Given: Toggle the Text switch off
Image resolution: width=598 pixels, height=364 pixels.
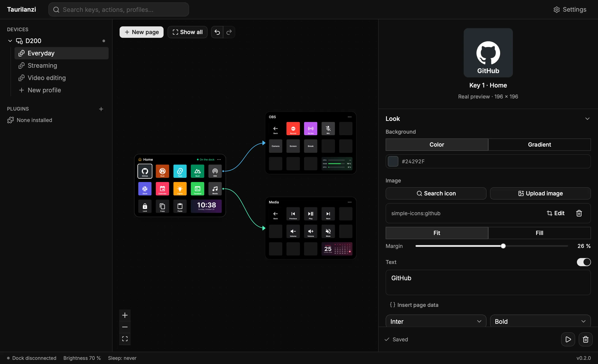Looking at the screenshot, I should point(584,262).
